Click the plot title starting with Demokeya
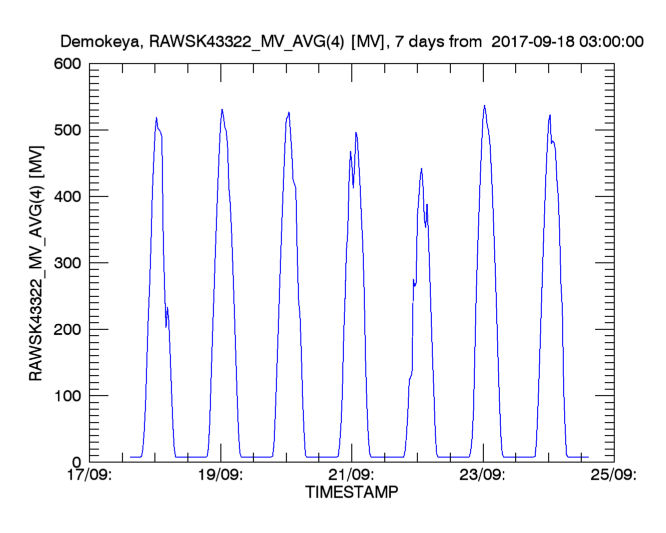This screenshot has height=533, width=666. point(352,42)
